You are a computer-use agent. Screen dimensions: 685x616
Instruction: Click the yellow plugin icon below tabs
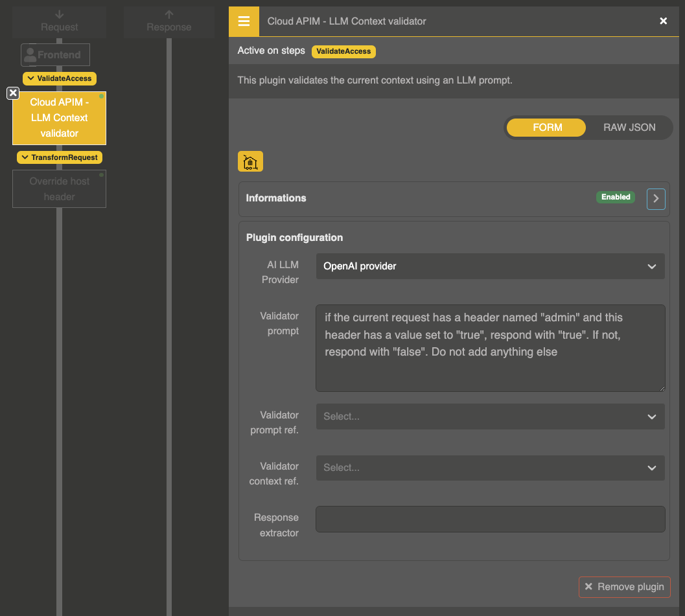[250, 162]
